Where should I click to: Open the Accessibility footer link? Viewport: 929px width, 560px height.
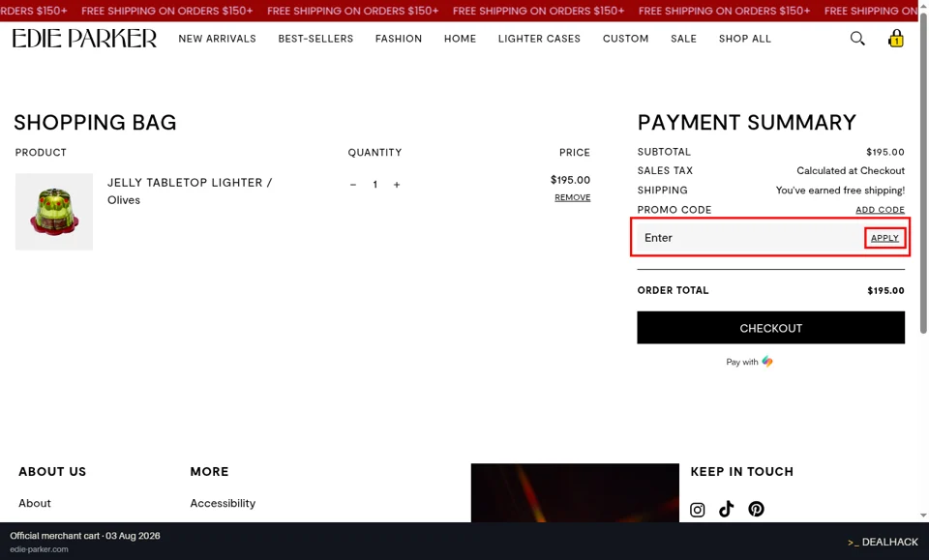(x=223, y=503)
